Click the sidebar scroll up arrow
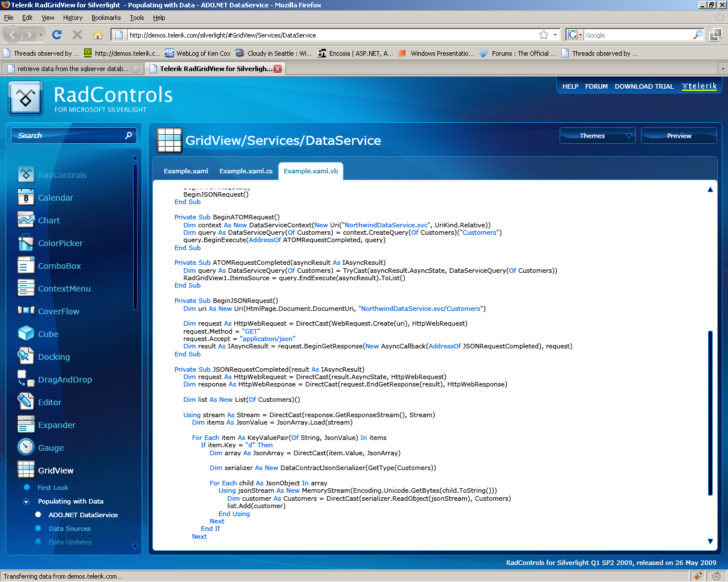This screenshot has height=582, width=728. 135,157
